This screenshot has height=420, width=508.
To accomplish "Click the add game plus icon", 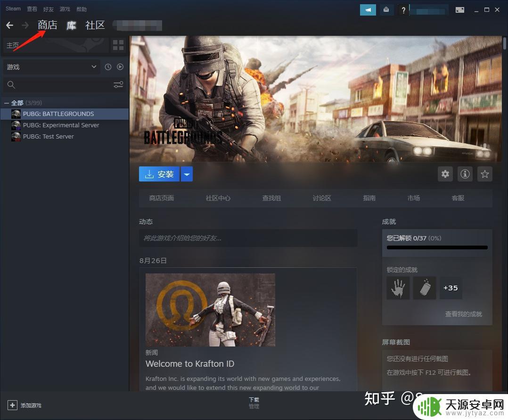I will pos(12,405).
